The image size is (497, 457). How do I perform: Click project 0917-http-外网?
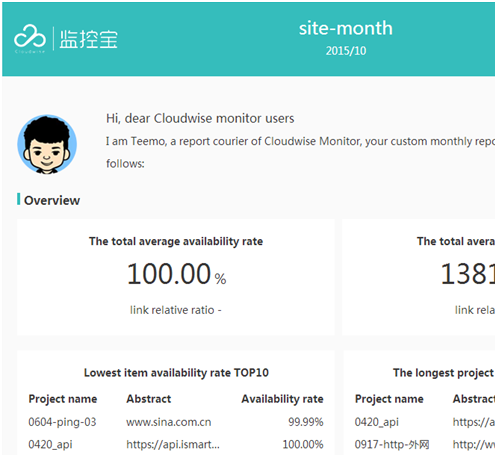point(392,444)
